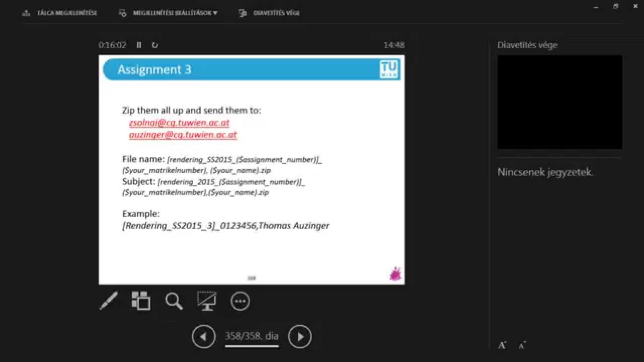Screen dimensions: 644x362
Task: Click the next slide preview thumbnail
Action: (x=560, y=102)
